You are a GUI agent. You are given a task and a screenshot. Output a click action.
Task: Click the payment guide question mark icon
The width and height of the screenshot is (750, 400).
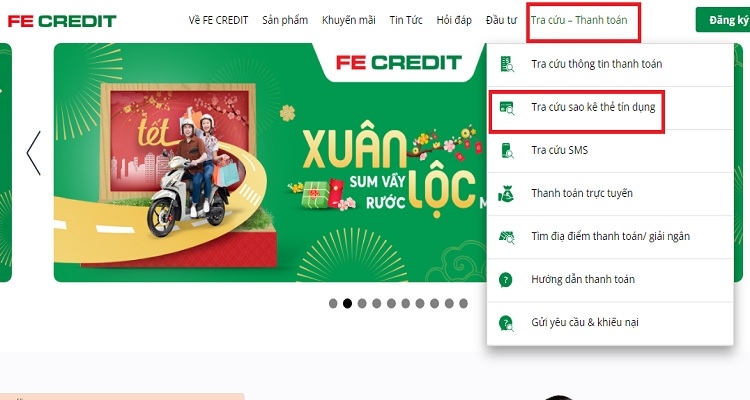pyautogui.click(x=506, y=279)
